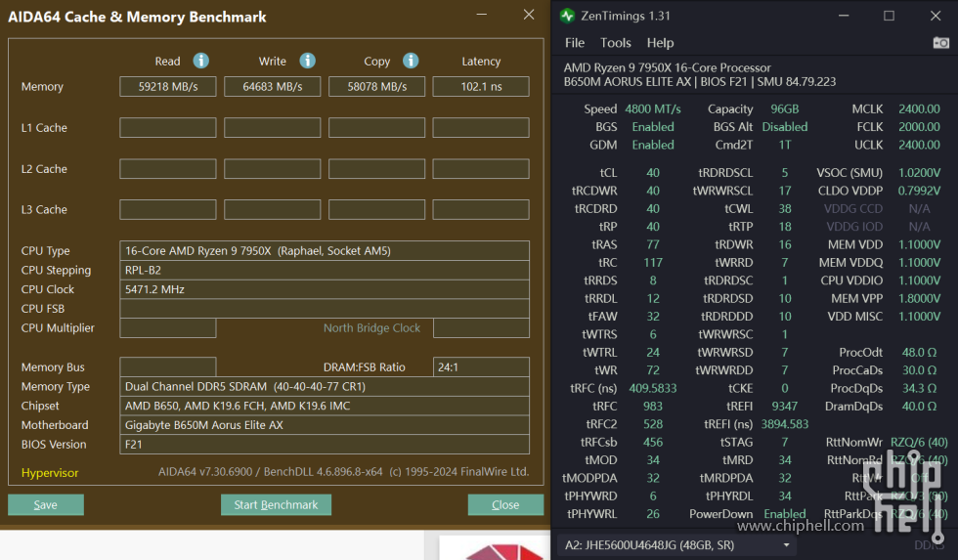Click the dropdown arrow of the A2 module selector
This screenshot has height=560, width=958.
point(786,545)
